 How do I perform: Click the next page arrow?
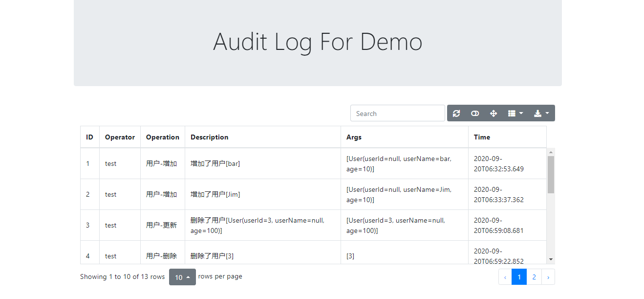pos(548,276)
